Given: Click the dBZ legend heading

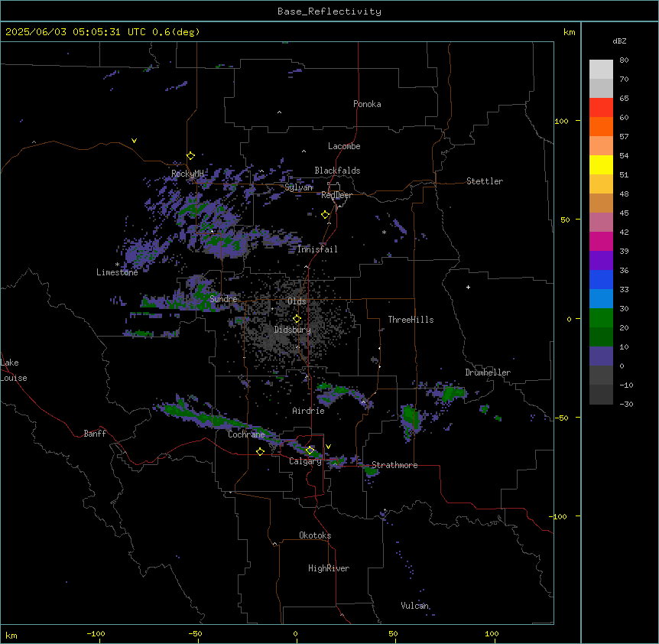Looking at the screenshot, I should pos(619,41).
